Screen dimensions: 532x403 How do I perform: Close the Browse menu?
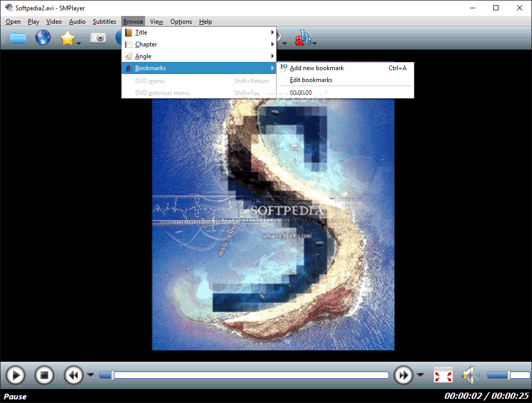coord(133,21)
